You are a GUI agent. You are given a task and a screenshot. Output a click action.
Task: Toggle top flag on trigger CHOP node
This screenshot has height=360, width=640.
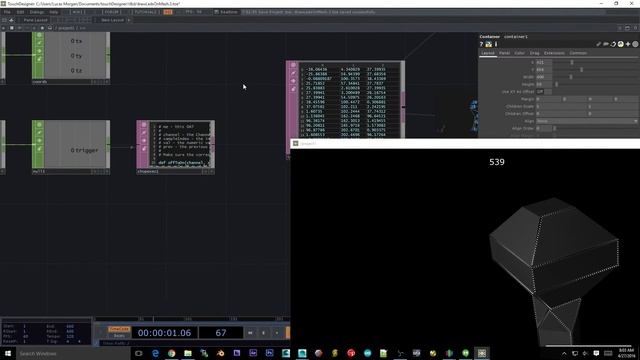pyautogui.click(x=39, y=125)
